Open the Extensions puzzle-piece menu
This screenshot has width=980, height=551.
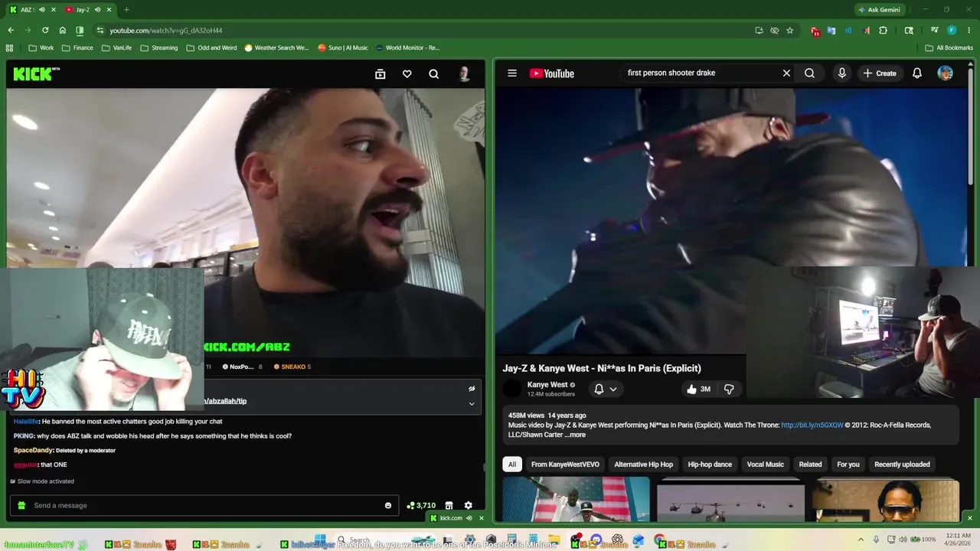point(883,31)
